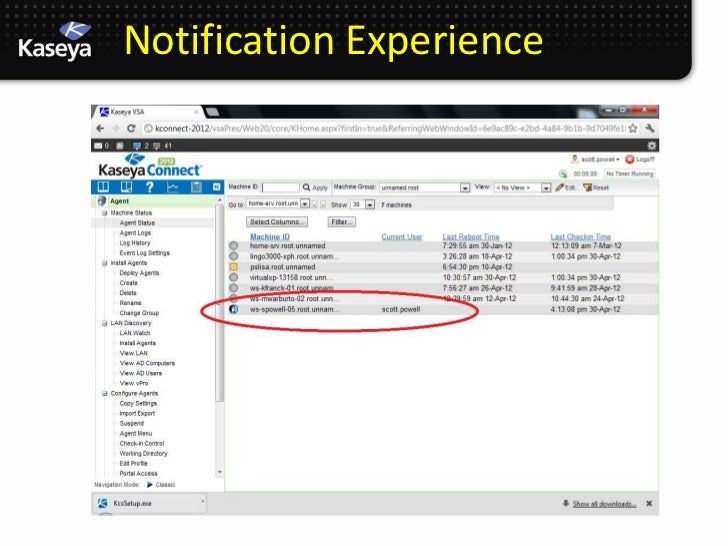Collapse the Configure Agents tree group

click(x=104, y=393)
